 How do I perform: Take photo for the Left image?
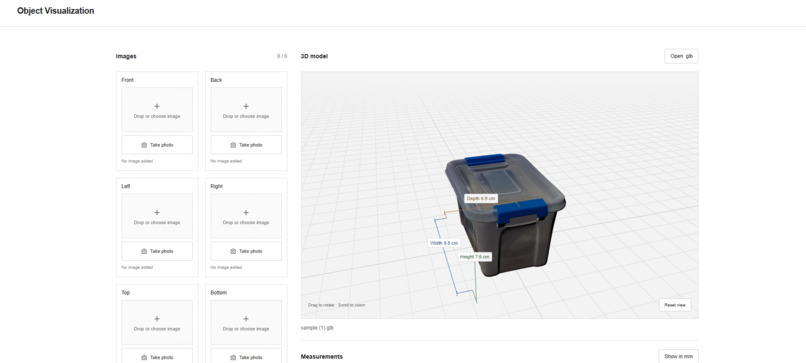pyautogui.click(x=157, y=251)
